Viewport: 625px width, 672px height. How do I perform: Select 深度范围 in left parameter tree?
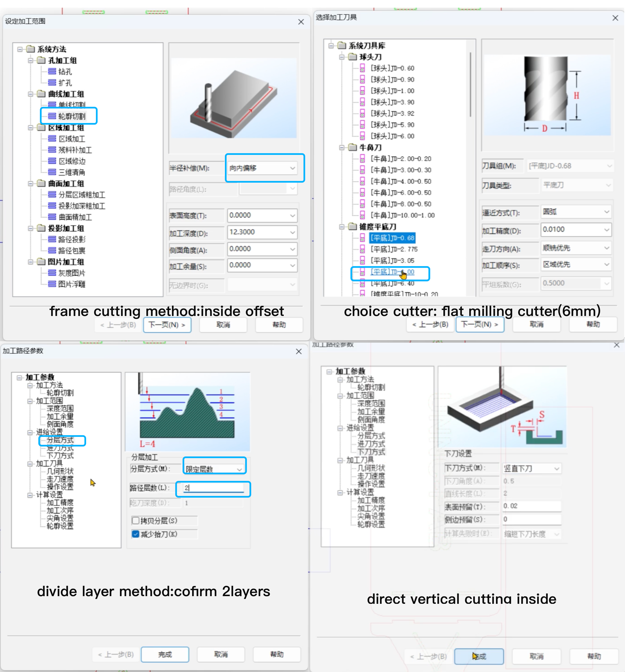tap(60, 409)
